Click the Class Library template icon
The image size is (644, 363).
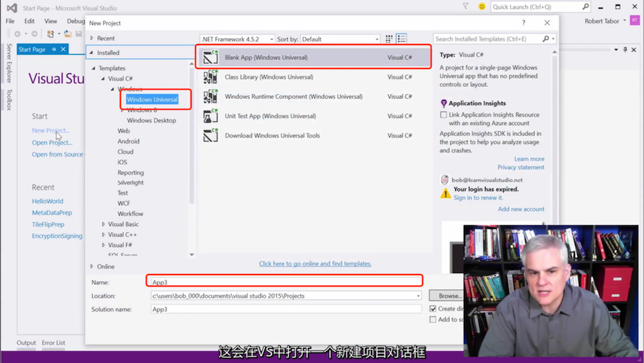[211, 77]
